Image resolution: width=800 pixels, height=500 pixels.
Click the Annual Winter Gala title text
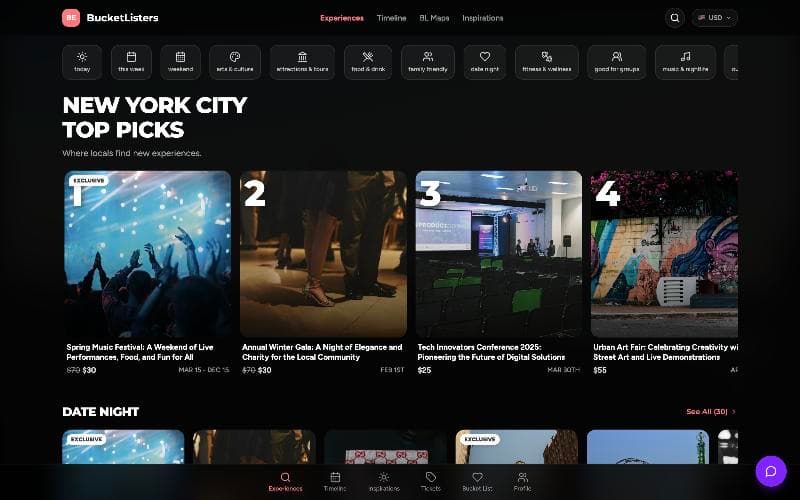pyautogui.click(x=322, y=352)
